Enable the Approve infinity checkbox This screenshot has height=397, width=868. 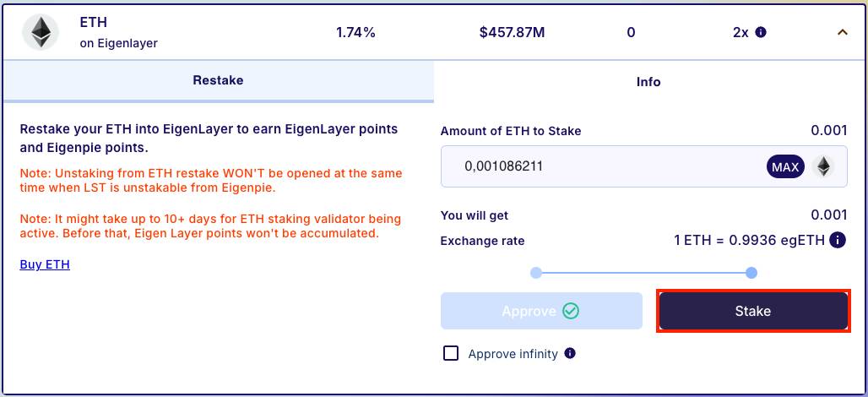click(x=451, y=353)
